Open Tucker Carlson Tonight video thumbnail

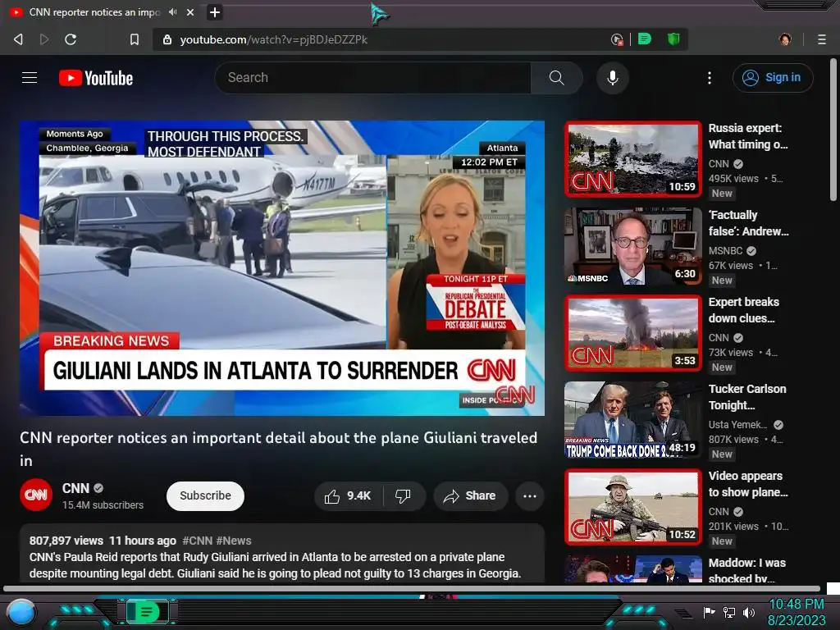click(632, 420)
